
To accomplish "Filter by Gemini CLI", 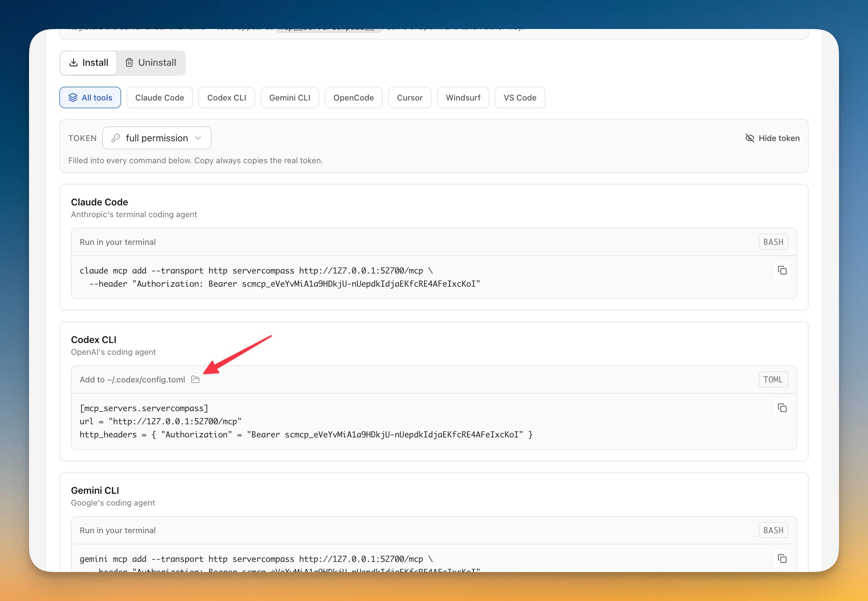I will click(x=290, y=97).
